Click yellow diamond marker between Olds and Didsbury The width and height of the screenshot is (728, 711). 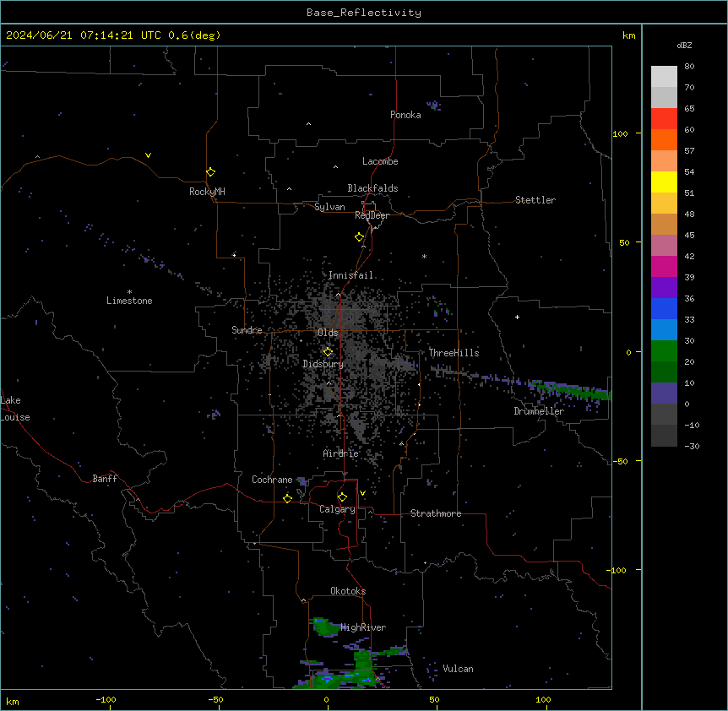tap(328, 352)
